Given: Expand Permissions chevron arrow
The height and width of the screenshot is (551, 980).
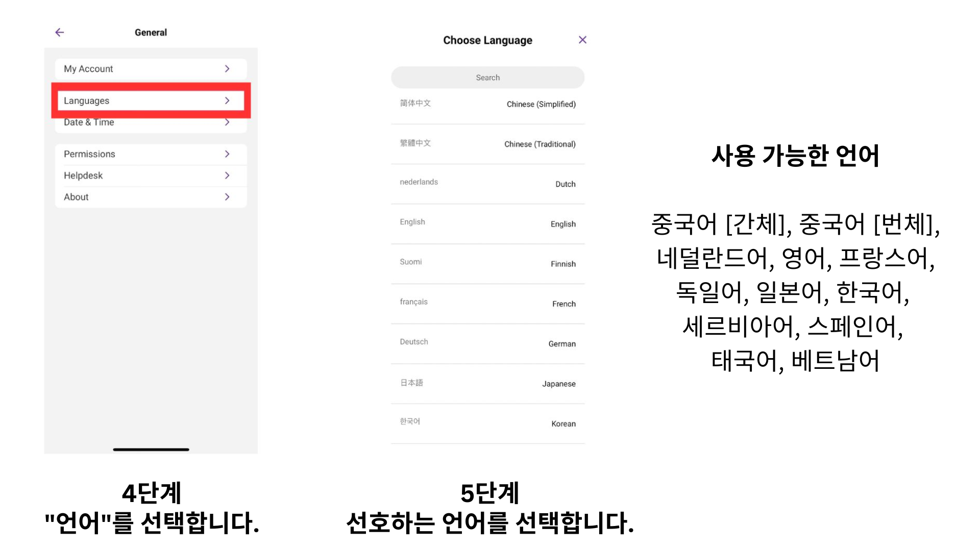Looking at the screenshot, I should pyautogui.click(x=227, y=154).
